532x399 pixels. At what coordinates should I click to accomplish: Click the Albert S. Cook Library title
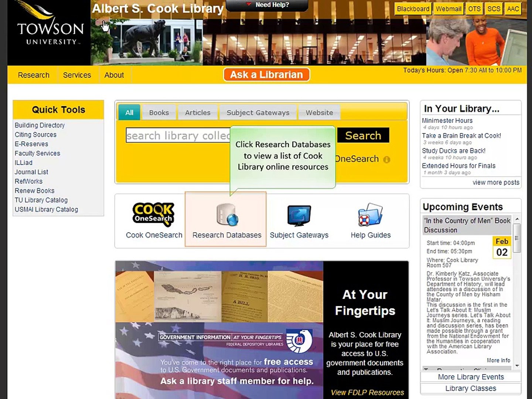(158, 8)
